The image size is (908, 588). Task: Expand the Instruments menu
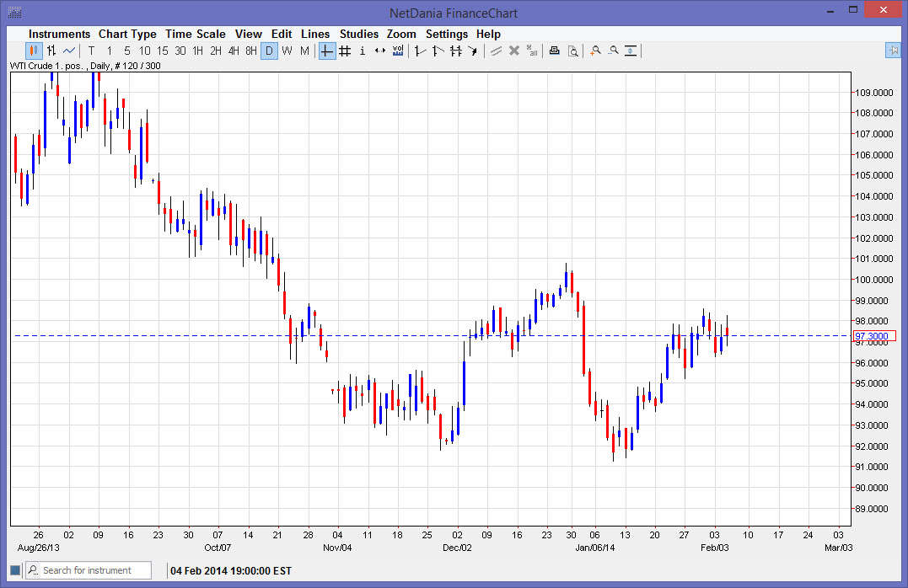[59, 34]
